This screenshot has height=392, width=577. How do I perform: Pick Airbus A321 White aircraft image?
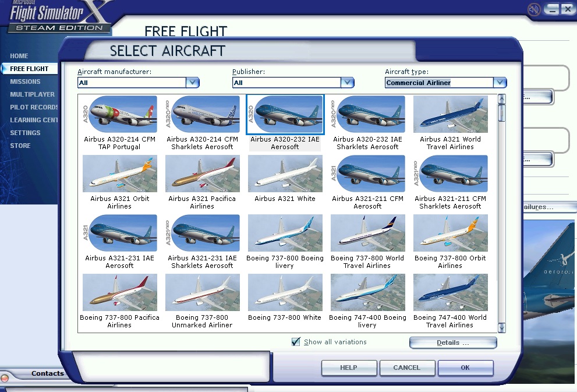[x=285, y=174]
